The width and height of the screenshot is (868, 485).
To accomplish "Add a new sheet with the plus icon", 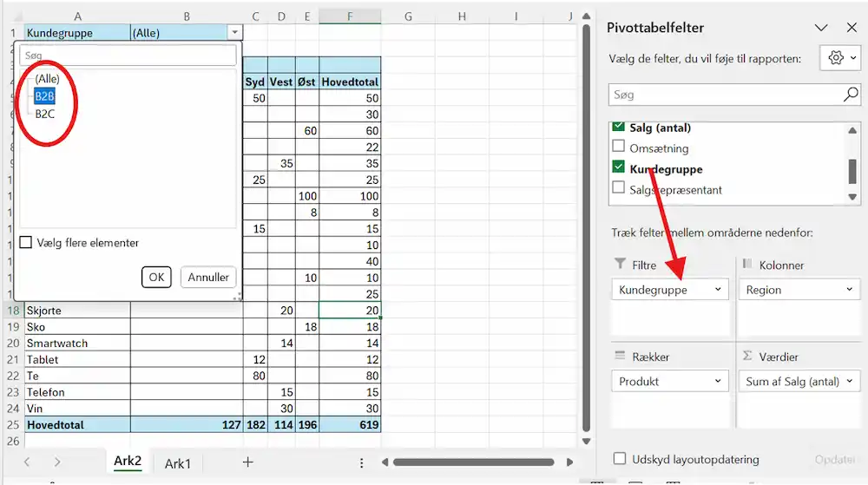I will [x=248, y=462].
